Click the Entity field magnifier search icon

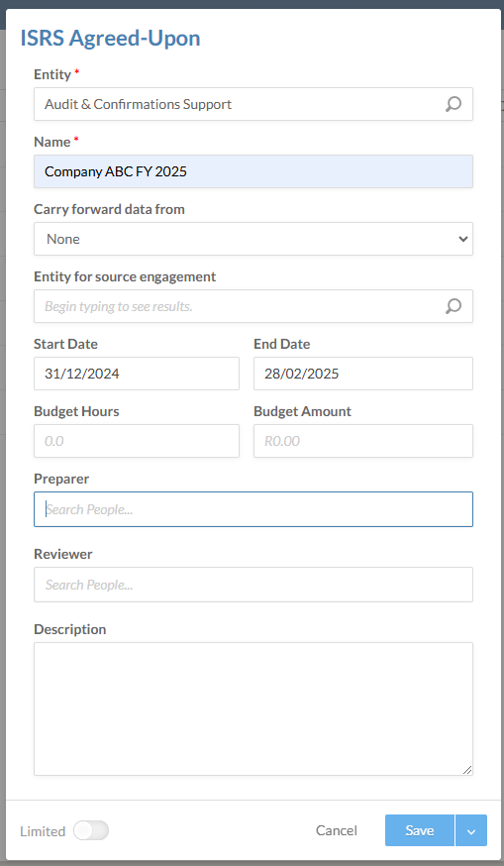pyautogui.click(x=454, y=104)
